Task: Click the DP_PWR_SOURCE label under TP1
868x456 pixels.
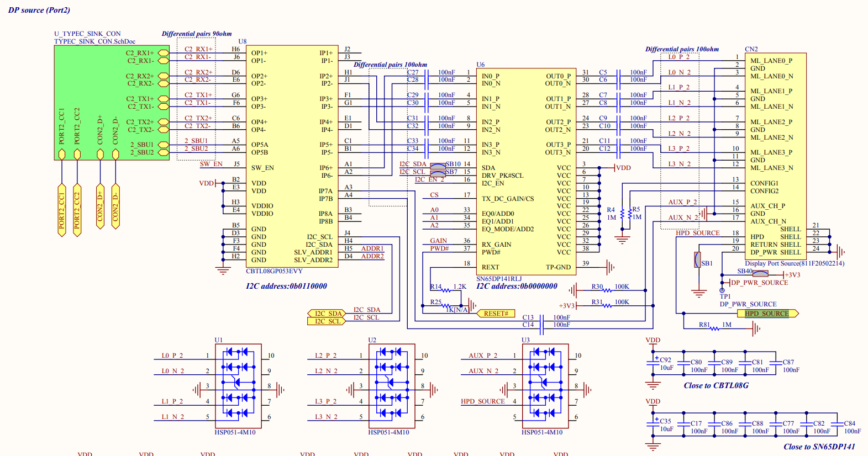Action: [x=748, y=304]
